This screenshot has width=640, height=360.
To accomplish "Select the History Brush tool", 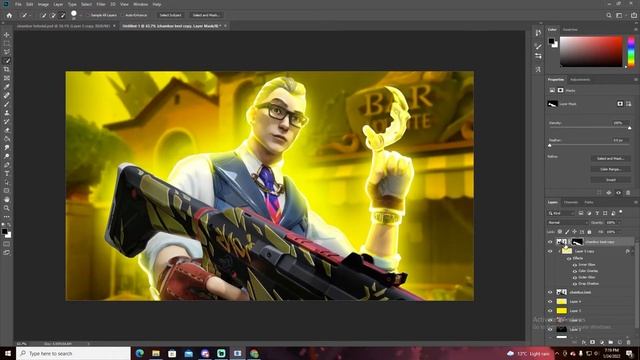I will point(7,121).
